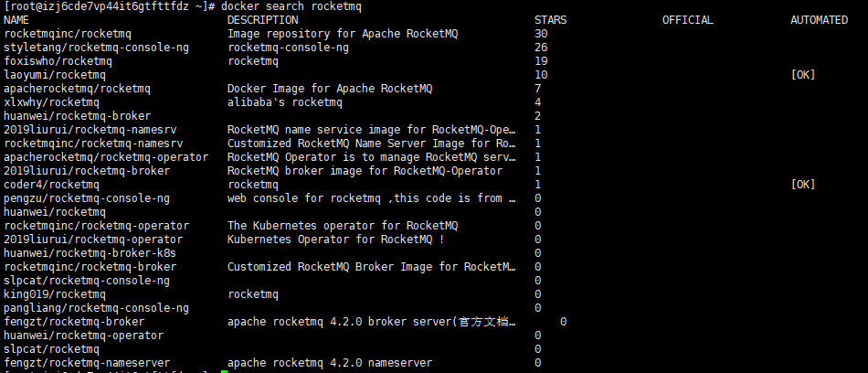This screenshot has height=373, width=868.
Task: Click 'Docker Image for Apache RocketMQ' description
Action: point(330,89)
